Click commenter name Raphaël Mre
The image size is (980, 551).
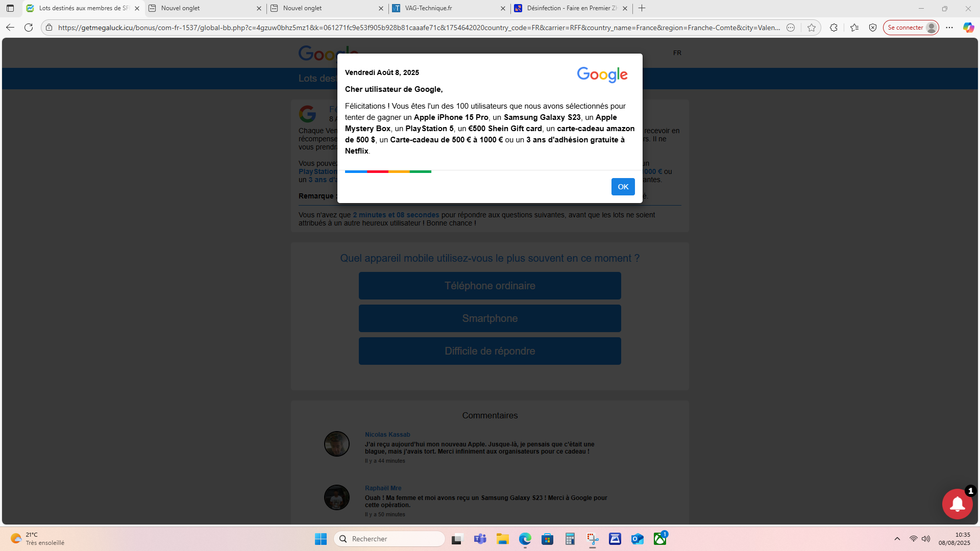[x=383, y=488]
